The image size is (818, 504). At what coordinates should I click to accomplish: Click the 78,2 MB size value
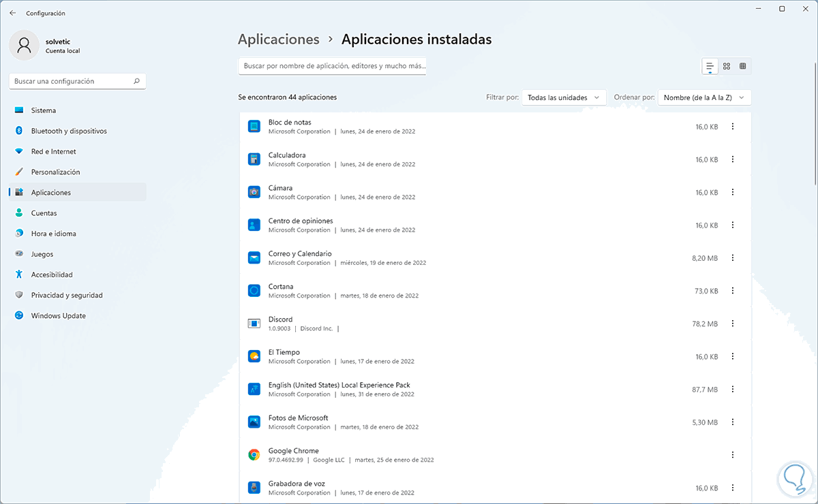[705, 324]
